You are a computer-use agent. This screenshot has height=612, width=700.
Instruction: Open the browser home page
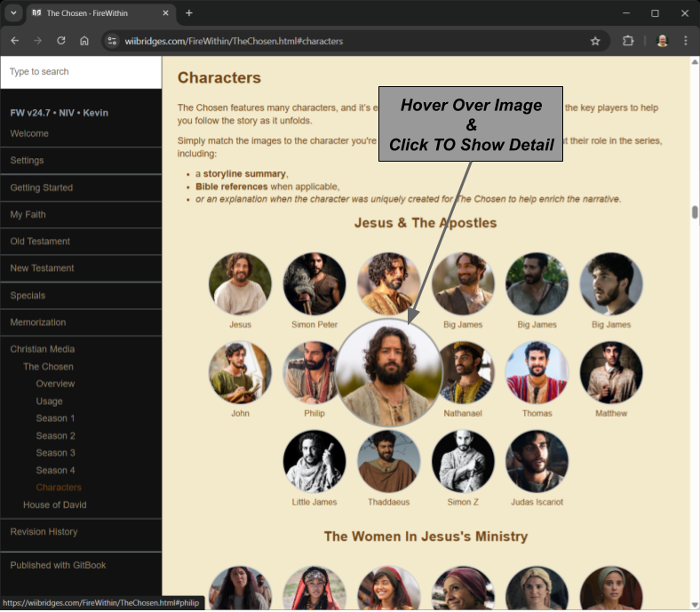(x=84, y=41)
